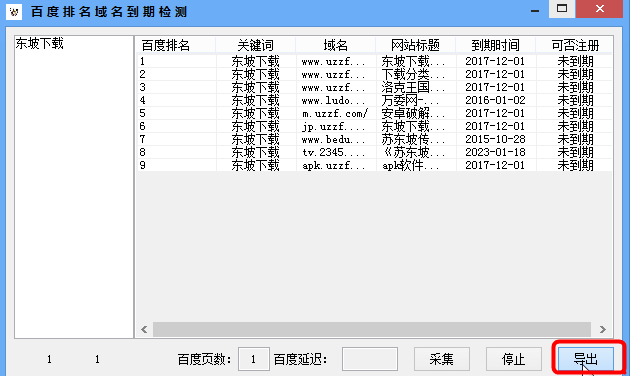Click domain tv.2345.... in row 8

(x=333, y=152)
